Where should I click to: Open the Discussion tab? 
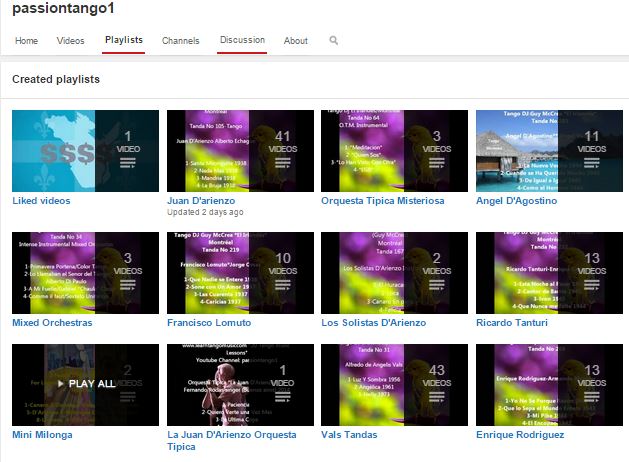[242, 40]
